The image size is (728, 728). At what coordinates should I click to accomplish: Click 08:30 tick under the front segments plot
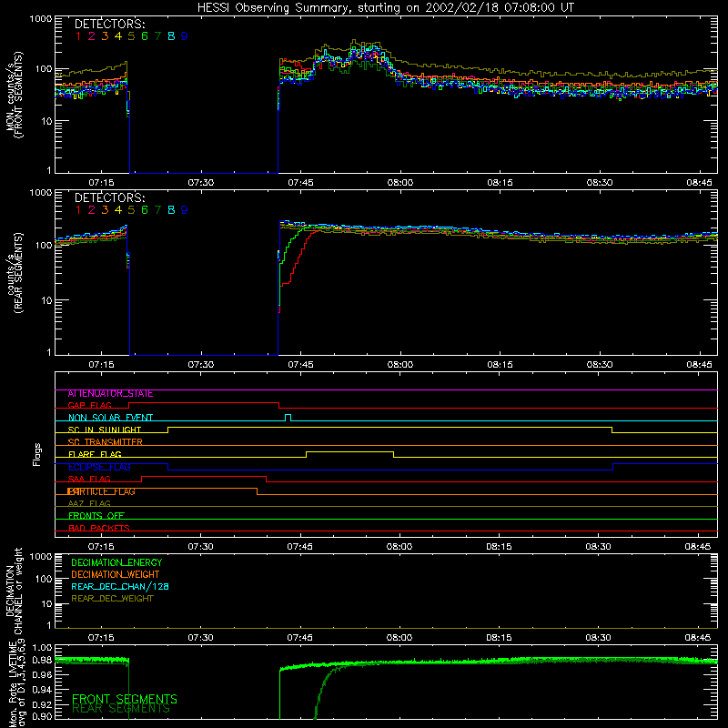point(600,183)
